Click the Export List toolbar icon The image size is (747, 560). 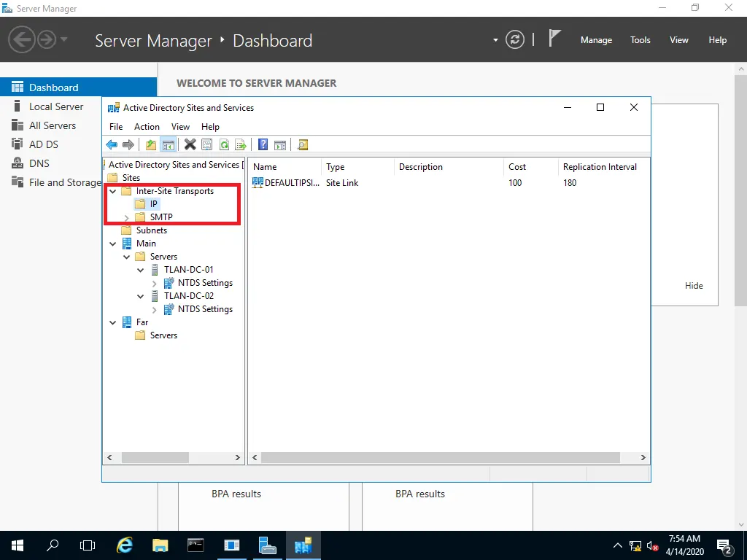(x=241, y=145)
